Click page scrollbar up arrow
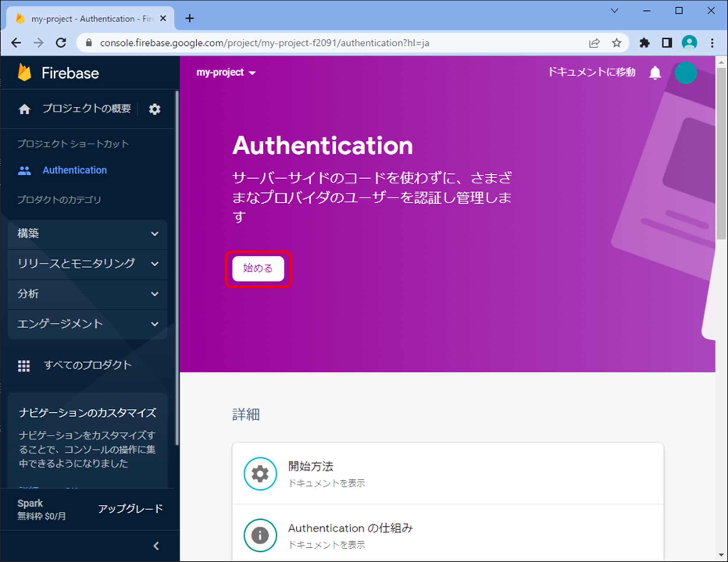This screenshot has height=562, width=728. click(721, 62)
